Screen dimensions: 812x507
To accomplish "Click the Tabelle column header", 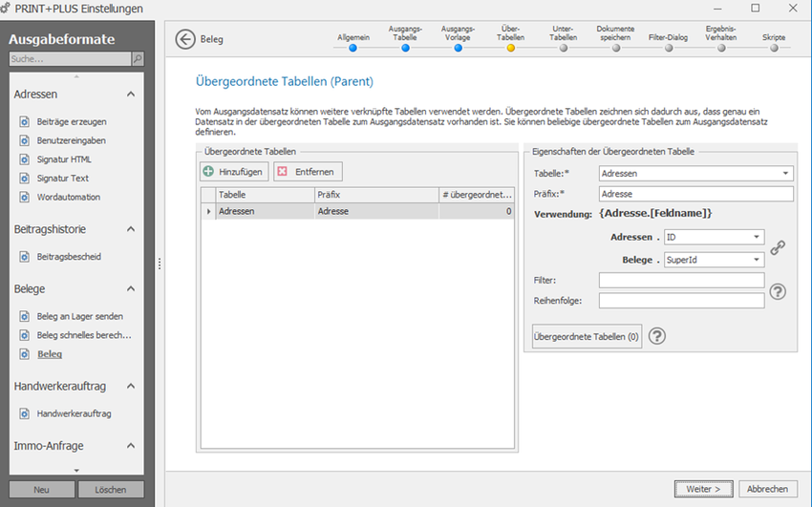I will pos(266,195).
